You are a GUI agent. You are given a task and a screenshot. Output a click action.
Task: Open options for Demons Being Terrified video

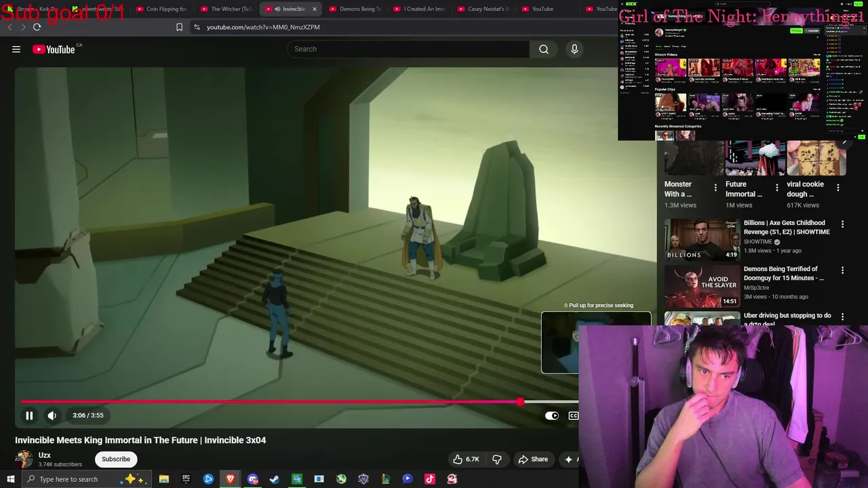tap(842, 270)
